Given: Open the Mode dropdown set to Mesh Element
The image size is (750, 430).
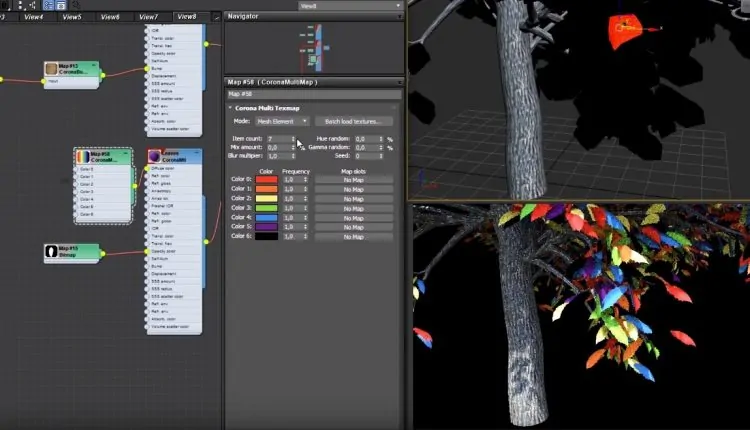Looking at the screenshot, I should (x=279, y=121).
